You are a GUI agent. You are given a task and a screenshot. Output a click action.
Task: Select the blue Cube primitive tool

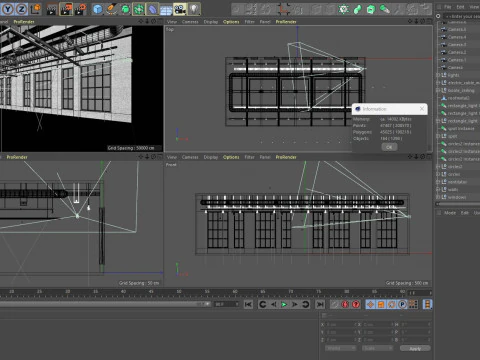[97, 9]
